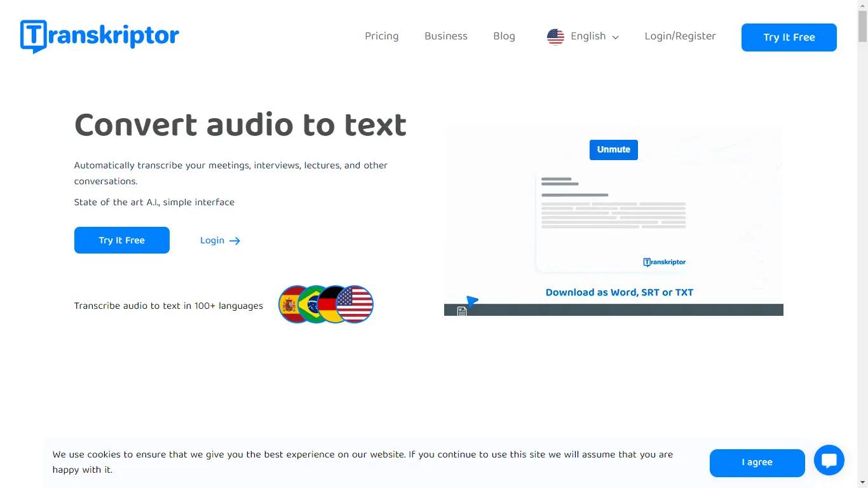This screenshot has width=868, height=488.
Task: Go to the Blog
Action: [x=504, y=36]
